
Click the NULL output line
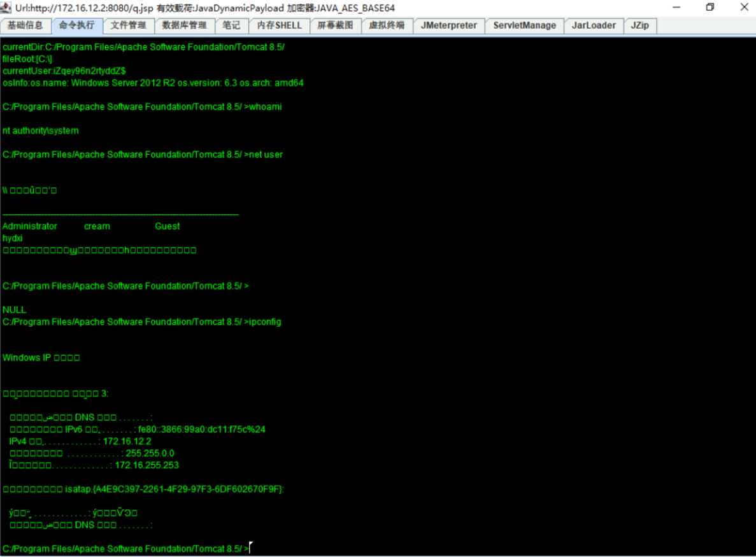click(15, 310)
